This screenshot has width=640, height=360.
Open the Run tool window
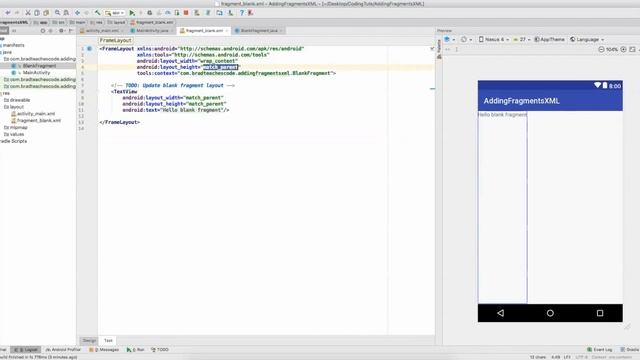click(135, 350)
